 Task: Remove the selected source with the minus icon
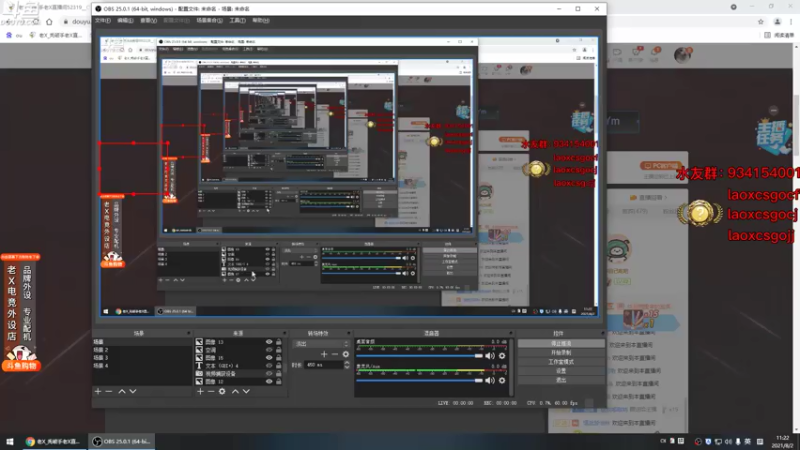pyautogui.click(x=211, y=391)
